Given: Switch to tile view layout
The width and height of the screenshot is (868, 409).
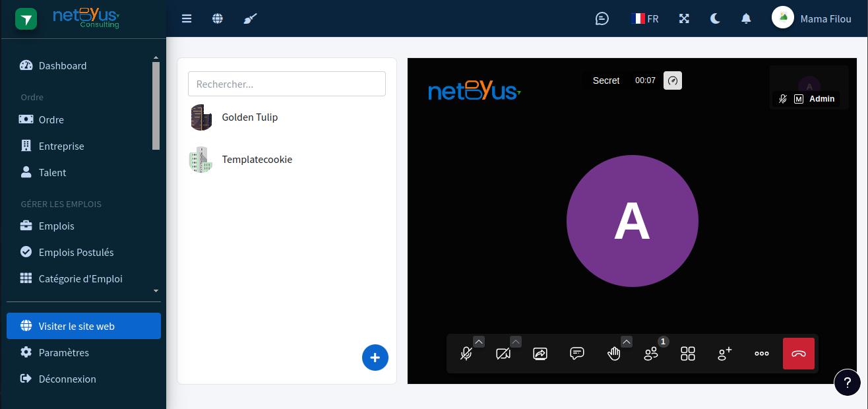Looking at the screenshot, I should 688,354.
